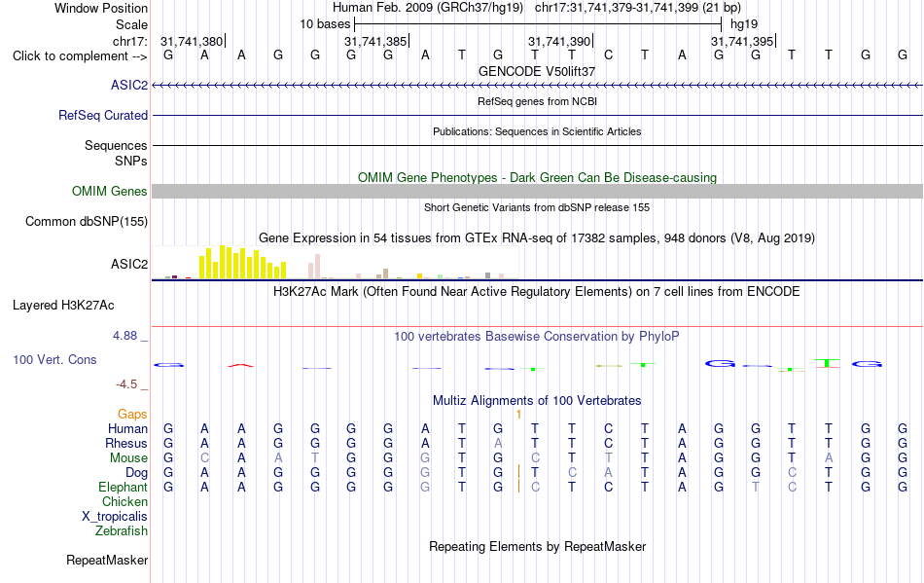
Task: Click the GENCODE V50lift37 title
Action: 537,71
